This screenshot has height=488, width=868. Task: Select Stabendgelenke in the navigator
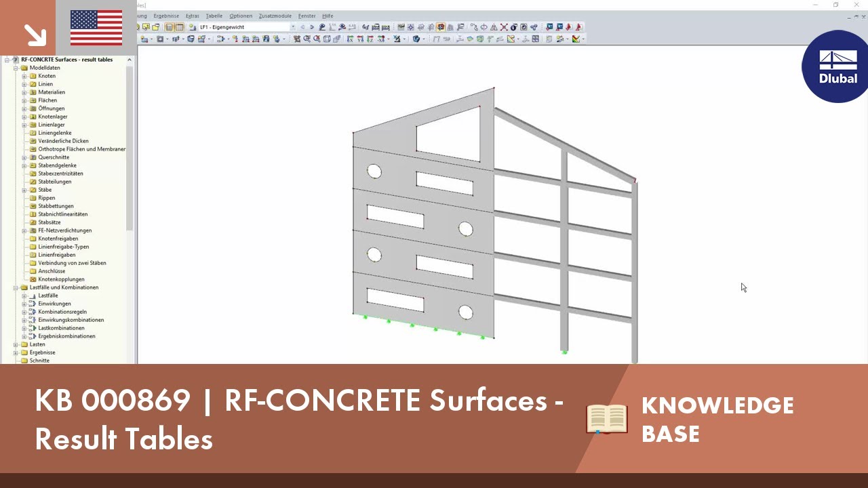57,165
